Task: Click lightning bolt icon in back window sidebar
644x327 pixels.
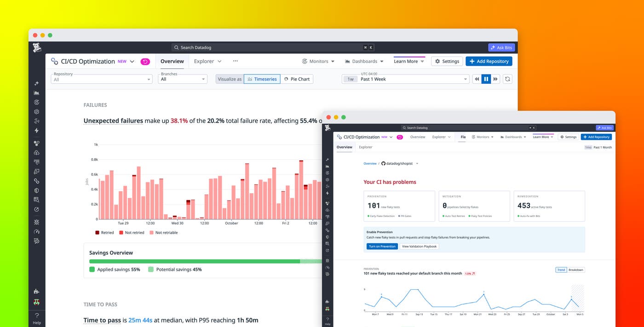Action: point(37,131)
